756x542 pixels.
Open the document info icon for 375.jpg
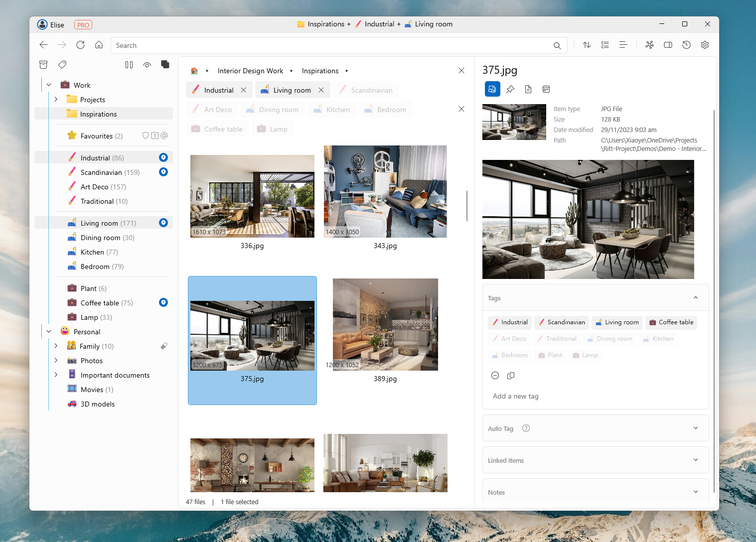pyautogui.click(x=528, y=89)
